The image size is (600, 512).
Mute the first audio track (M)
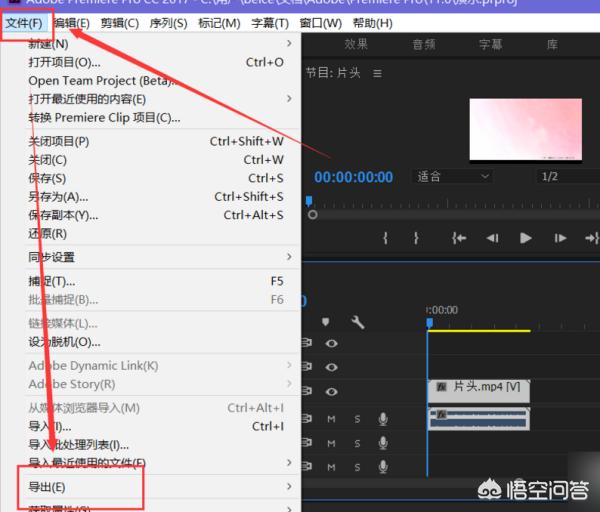331,419
